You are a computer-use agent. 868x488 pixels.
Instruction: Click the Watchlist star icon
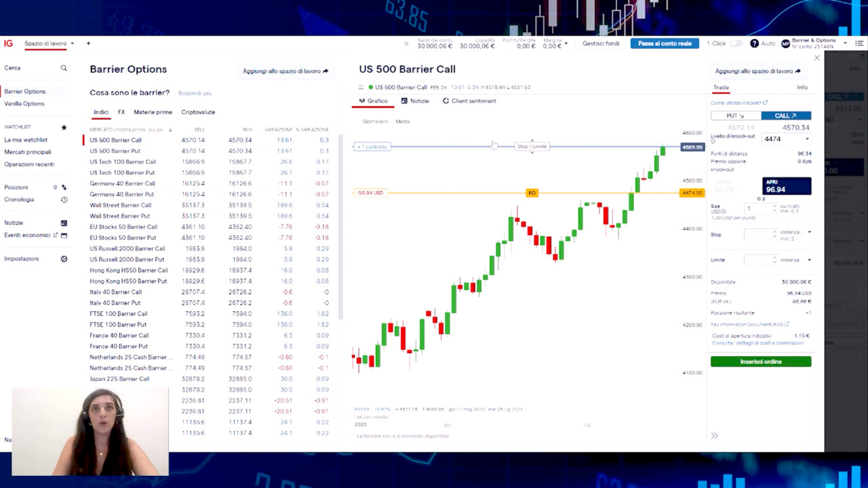coord(64,127)
